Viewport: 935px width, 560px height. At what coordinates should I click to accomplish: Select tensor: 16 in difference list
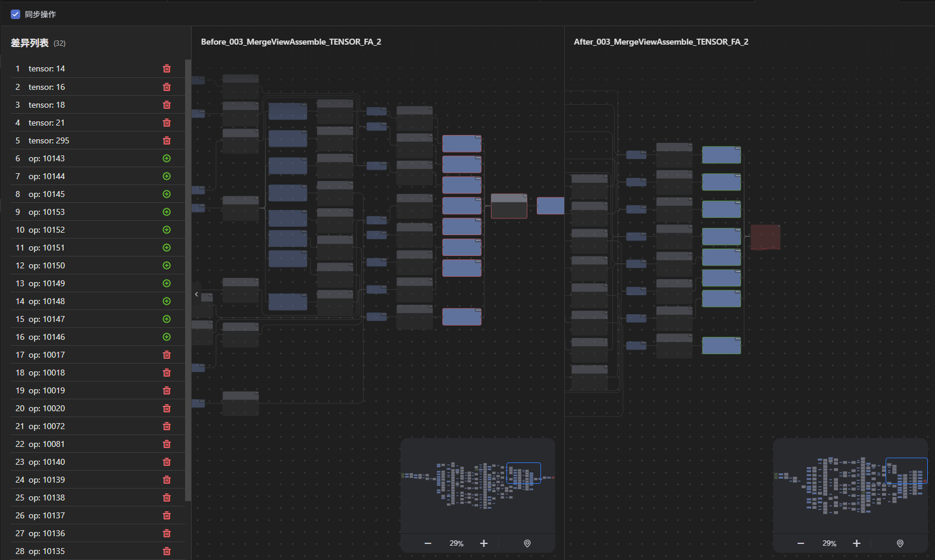[x=46, y=87]
